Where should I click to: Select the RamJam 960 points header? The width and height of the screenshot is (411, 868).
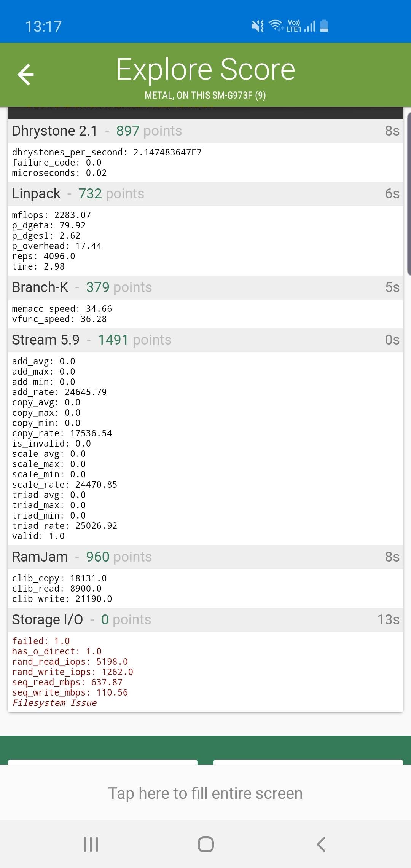pyautogui.click(x=205, y=557)
